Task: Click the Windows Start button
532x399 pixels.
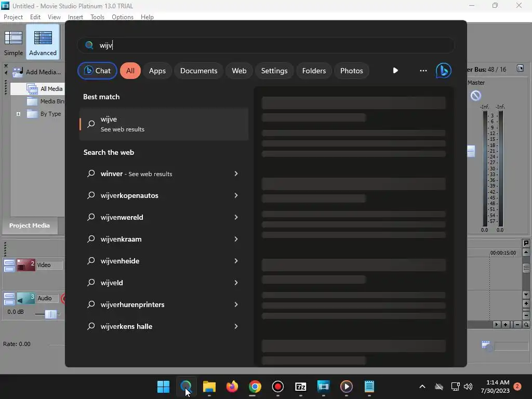Action: coord(163,387)
